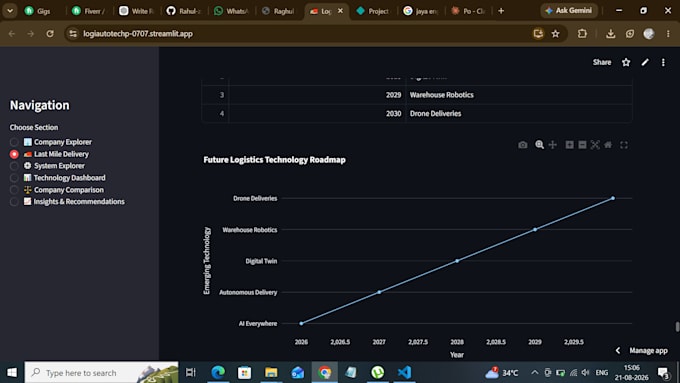The height and width of the screenshot is (383, 680).
Task: Click the chart Zoom in button
Action: [569, 145]
